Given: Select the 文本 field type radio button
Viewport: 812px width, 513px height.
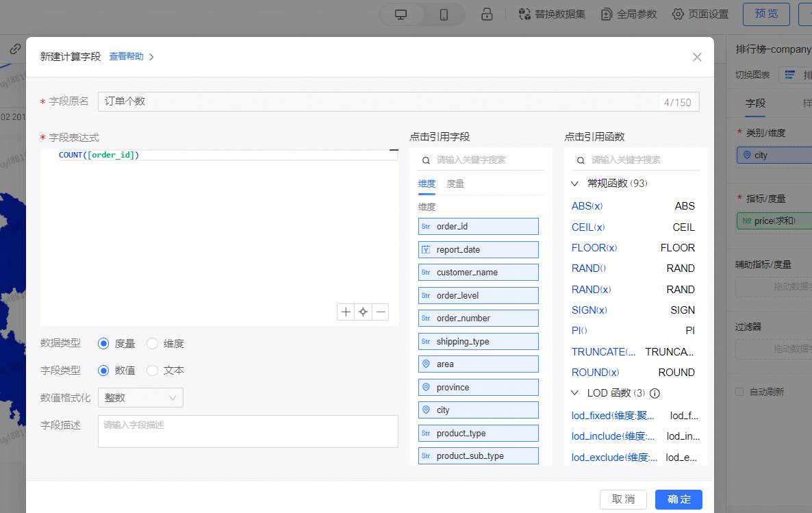Looking at the screenshot, I should coord(153,371).
